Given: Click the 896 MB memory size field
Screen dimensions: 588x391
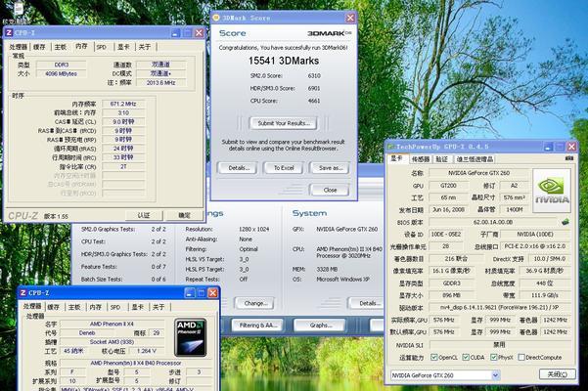Looking at the screenshot, I should (451, 295).
